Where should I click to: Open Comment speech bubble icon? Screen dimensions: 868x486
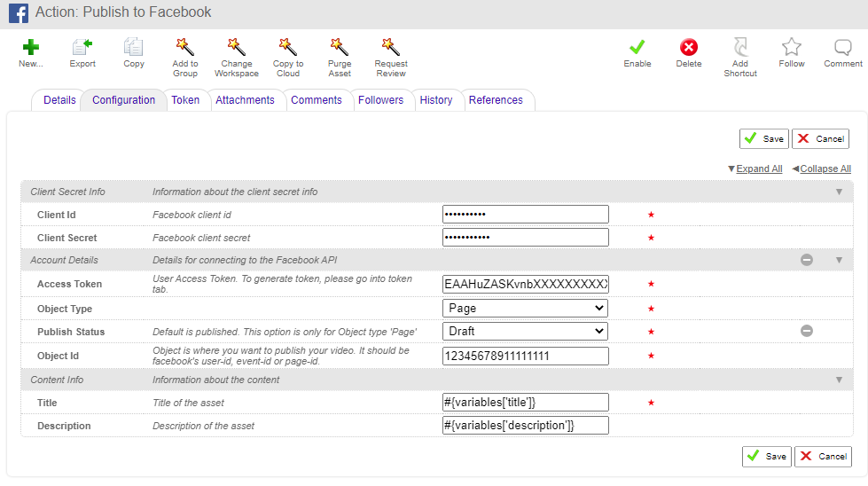point(843,47)
